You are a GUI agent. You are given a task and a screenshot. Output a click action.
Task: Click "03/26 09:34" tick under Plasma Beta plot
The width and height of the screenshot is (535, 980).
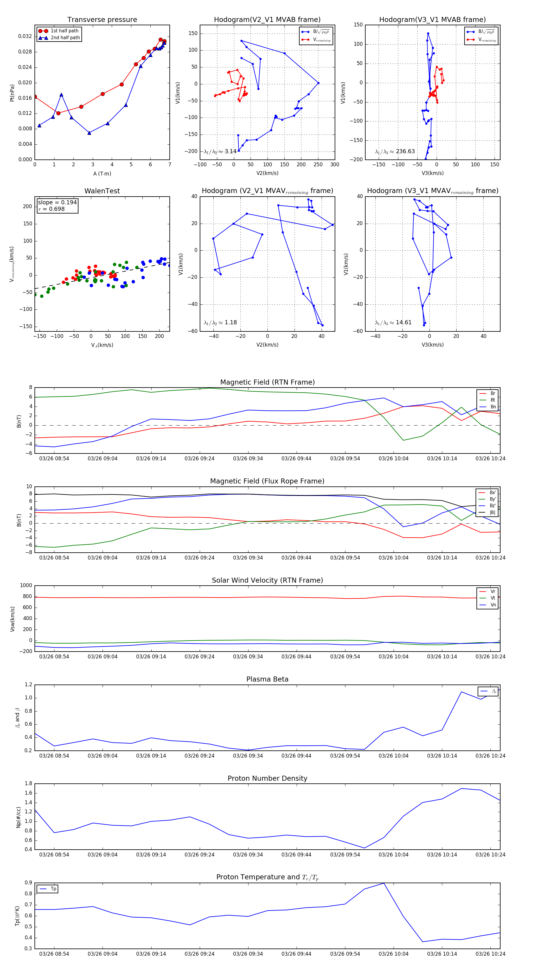pyautogui.click(x=248, y=755)
